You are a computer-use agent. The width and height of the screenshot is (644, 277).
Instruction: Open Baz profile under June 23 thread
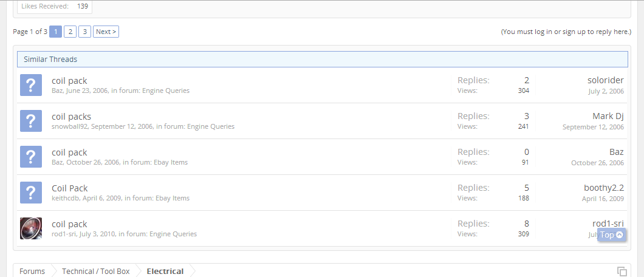pos(57,91)
